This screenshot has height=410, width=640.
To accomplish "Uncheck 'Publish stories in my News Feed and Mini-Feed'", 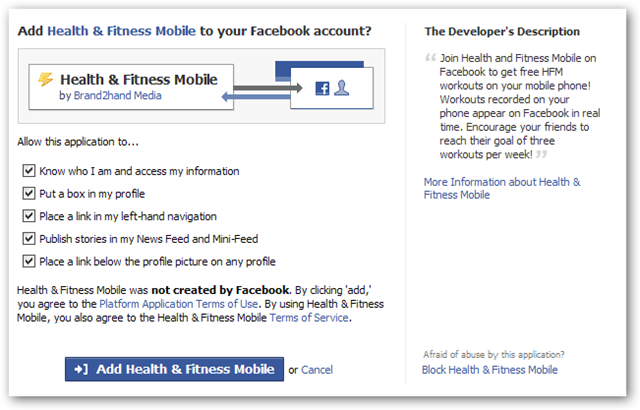I will [x=28, y=239].
